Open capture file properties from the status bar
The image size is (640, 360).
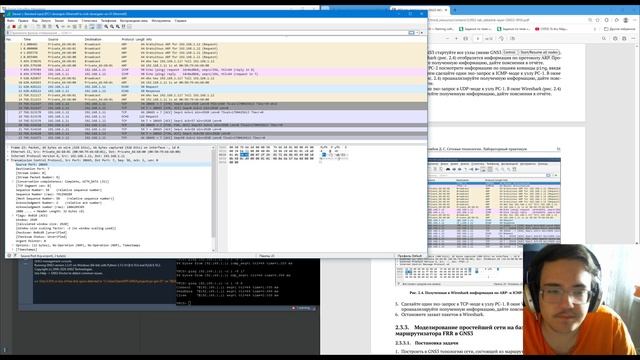[15, 256]
